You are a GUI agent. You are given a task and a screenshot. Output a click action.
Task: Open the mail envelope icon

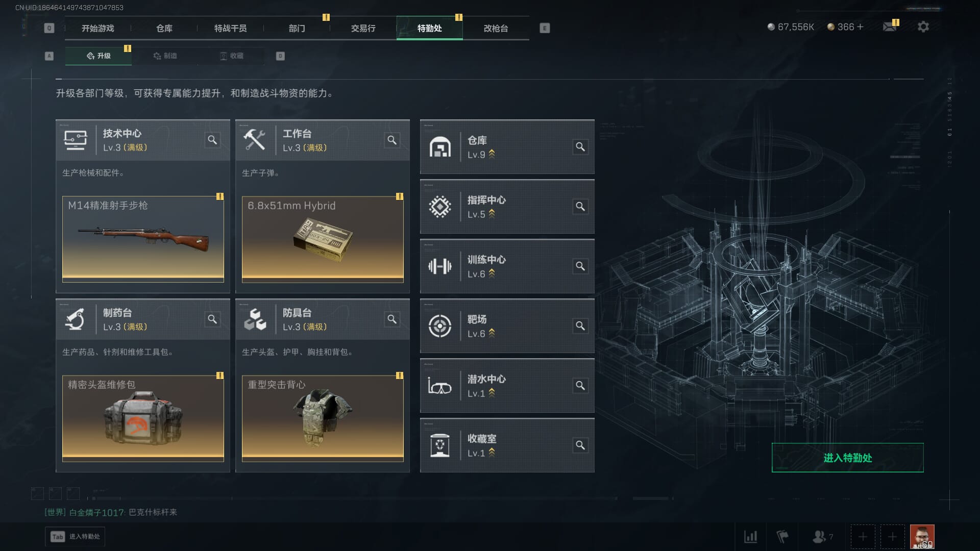point(890,27)
